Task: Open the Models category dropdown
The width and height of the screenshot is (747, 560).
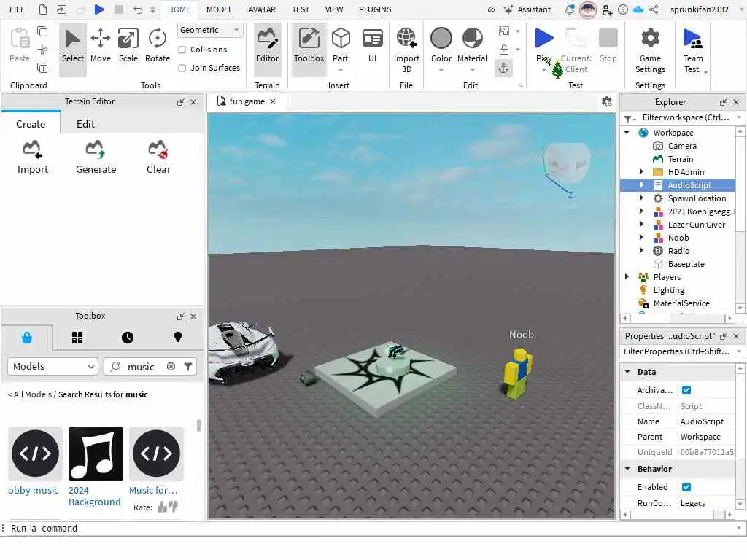Action: 53,366
